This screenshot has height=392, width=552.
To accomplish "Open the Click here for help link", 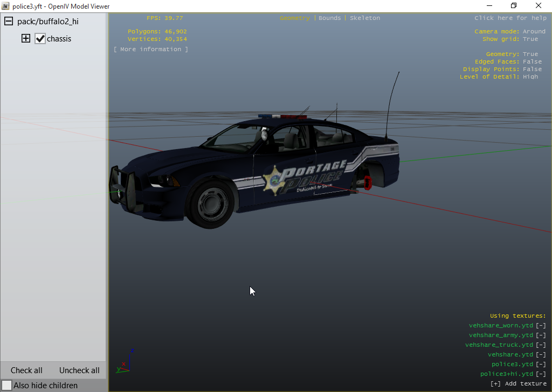I will point(510,18).
